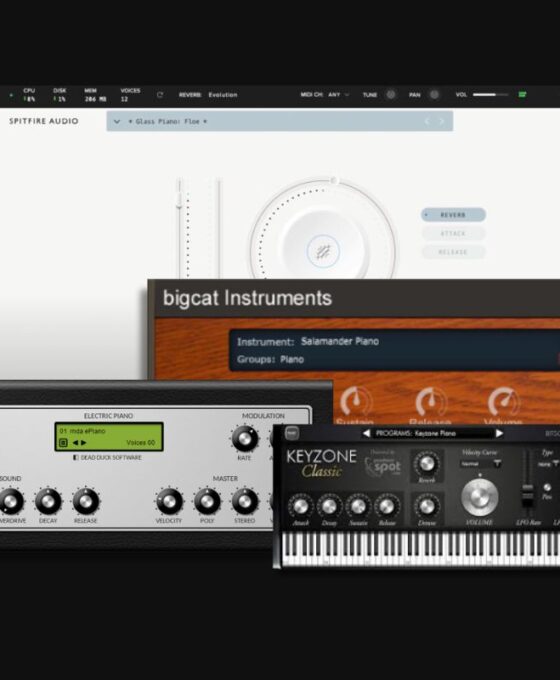This screenshot has height=680, width=560.
Task: Click the Spitfire VOL slider
Action: [x=490, y=95]
